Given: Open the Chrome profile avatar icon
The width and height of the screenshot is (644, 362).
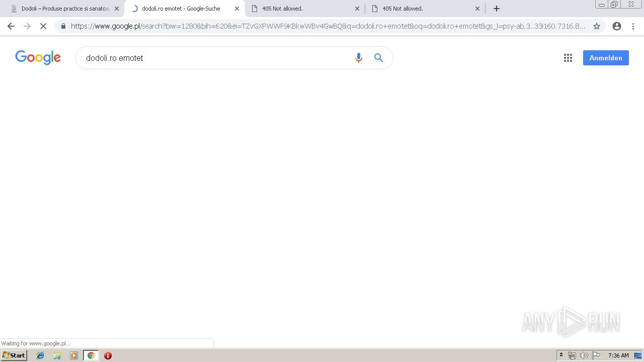Looking at the screenshot, I should (617, 26).
